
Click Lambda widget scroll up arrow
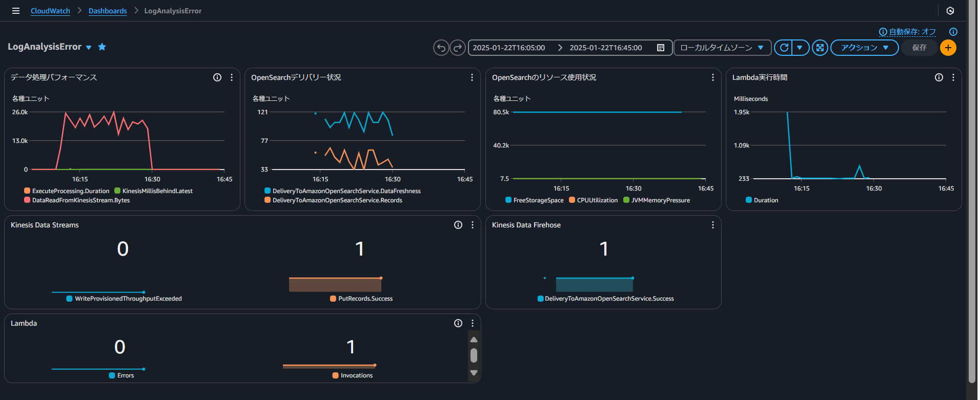[x=474, y=340]
